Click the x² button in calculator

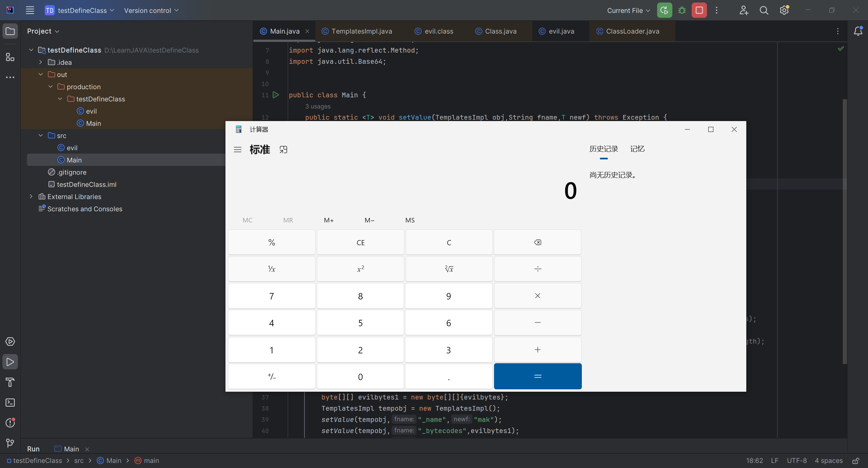360,269
